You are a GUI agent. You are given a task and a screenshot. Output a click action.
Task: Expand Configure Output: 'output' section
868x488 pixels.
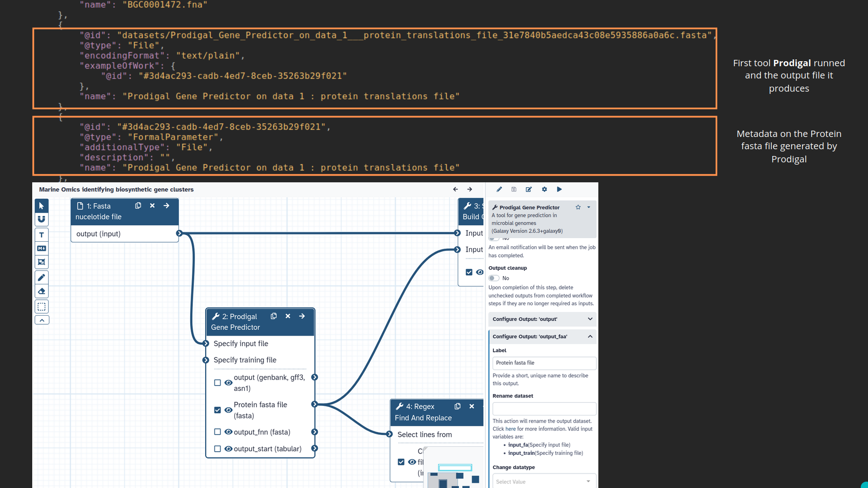[x=542, y=319]
